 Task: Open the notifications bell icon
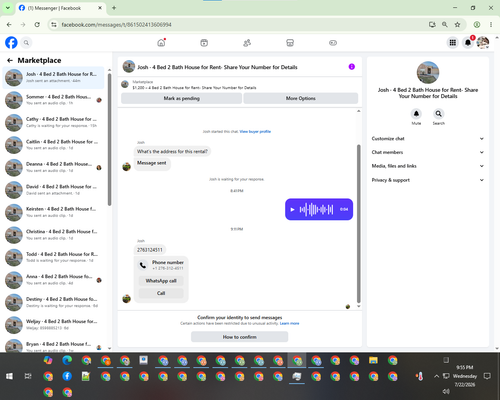[x=468, y=43]
